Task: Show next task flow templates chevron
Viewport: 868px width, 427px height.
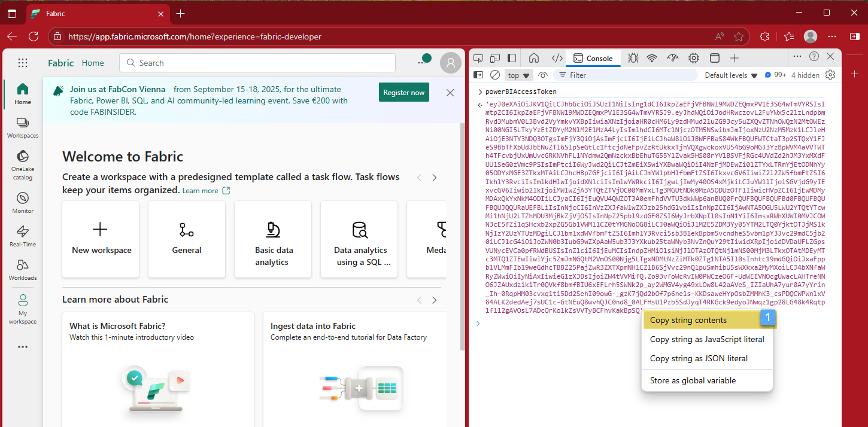Action: 435,178
